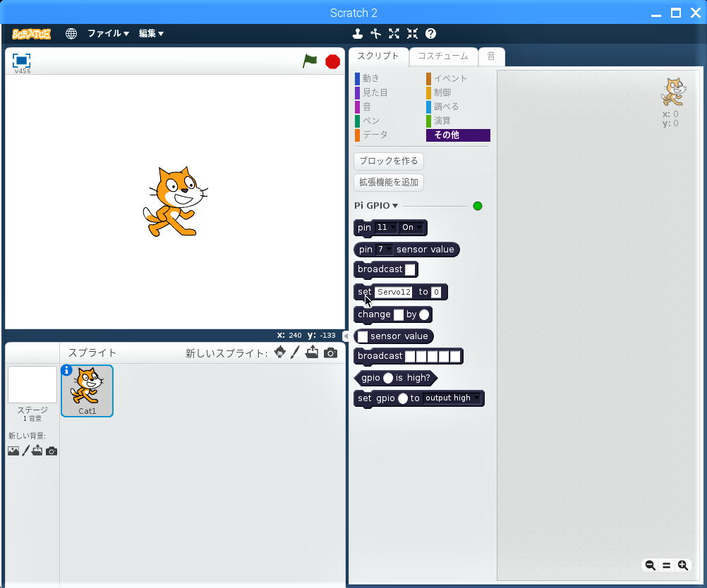Collapse the stage with small arrow
This screenshot has width=707, height=588.
[345, 336]
